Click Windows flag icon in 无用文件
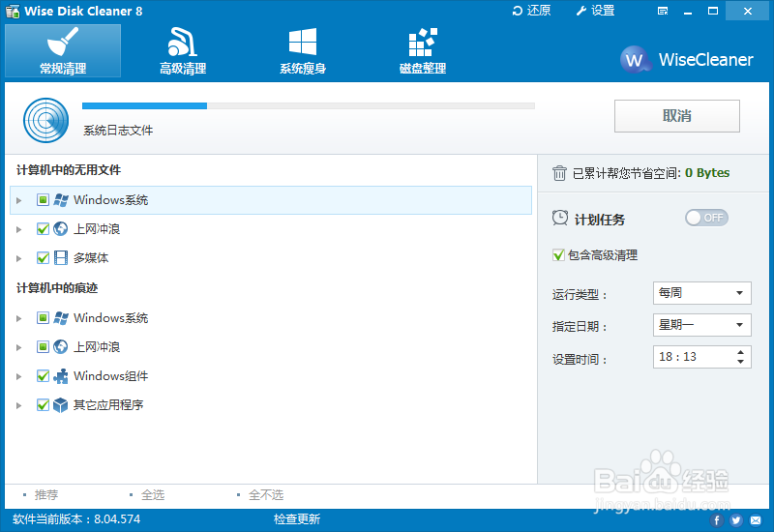This screenshot has width=774, height=532. pyautogui.click(x=61, y=200)
